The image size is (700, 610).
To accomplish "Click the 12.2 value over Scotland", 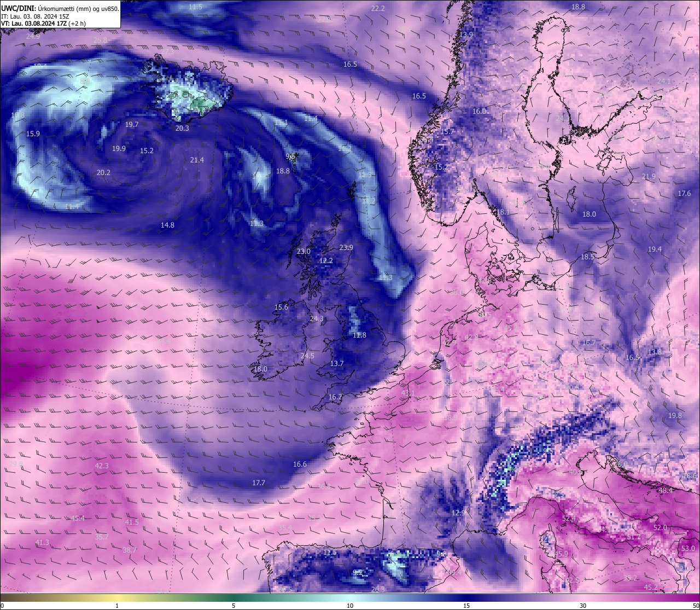I will tap(326, 261).
